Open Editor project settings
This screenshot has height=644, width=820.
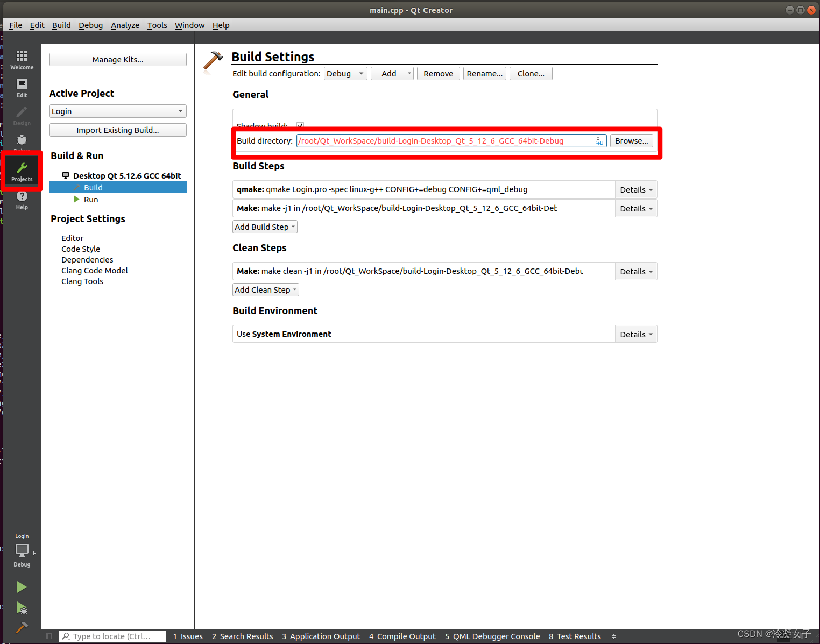pyautogui.click(x=72, y=238)
